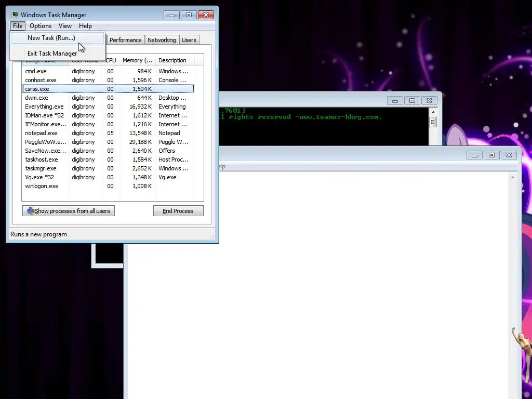Screen dimensions: 532x399
Task: Click the 29,188 K memory value
Action: [x=140, y=142]
